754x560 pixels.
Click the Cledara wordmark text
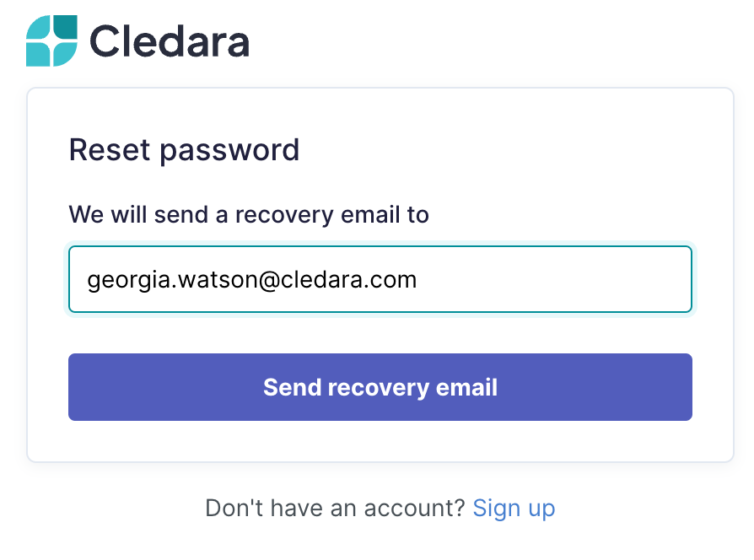point(170,42)
